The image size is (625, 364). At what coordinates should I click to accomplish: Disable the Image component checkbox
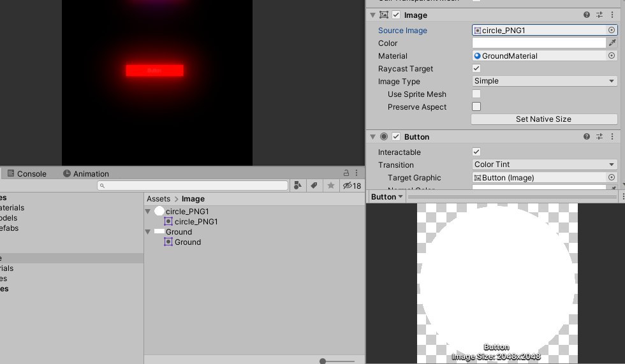pos(396,15)
